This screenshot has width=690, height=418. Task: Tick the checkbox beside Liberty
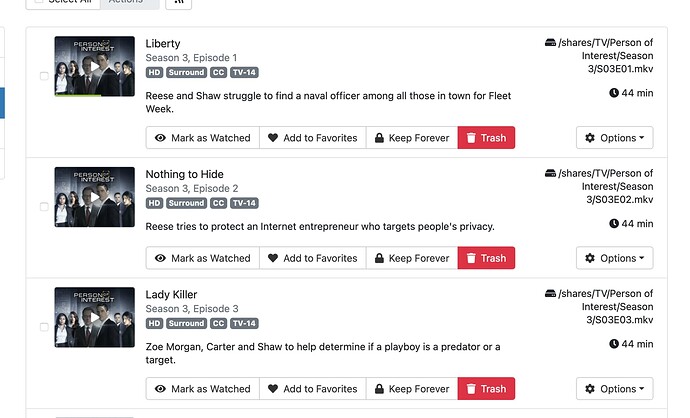pos(44,76)
